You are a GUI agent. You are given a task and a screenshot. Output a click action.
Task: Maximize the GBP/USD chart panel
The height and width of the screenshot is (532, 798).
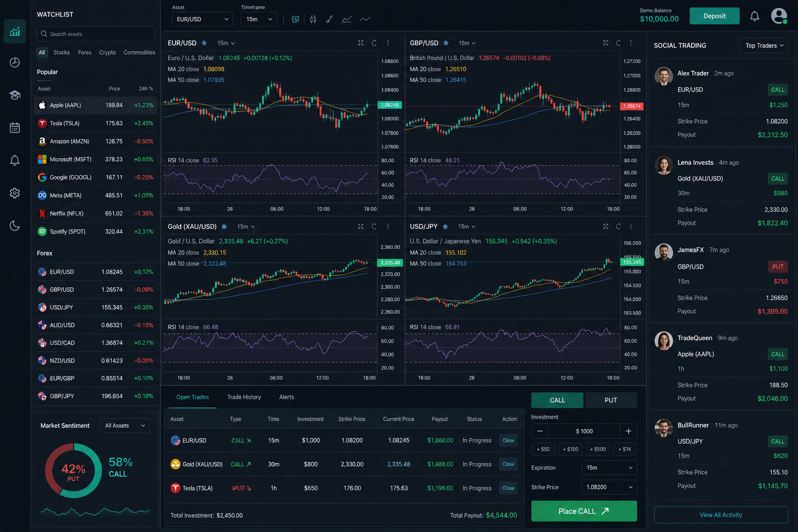pyautogui.click(x=605, y=43)
